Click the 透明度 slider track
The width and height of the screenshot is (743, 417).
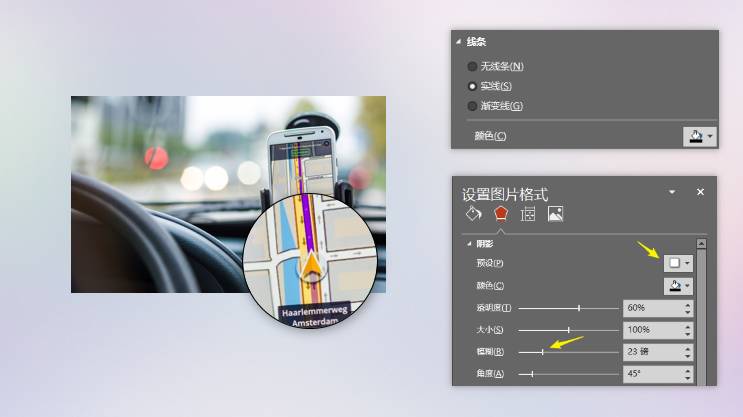tap(569, 308)
